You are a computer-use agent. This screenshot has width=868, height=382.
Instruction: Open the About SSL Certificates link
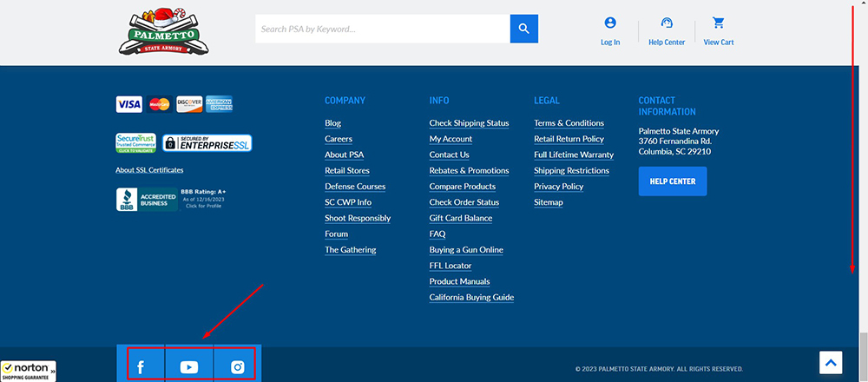tap(149, 170)
